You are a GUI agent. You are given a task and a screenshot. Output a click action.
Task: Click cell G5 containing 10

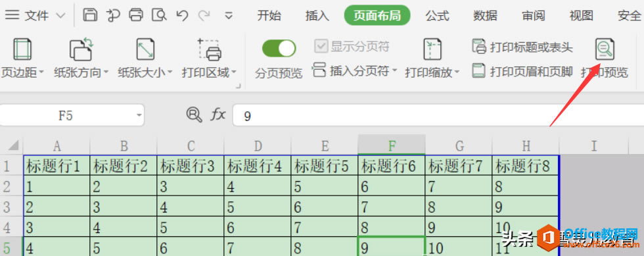click(459, 247)
